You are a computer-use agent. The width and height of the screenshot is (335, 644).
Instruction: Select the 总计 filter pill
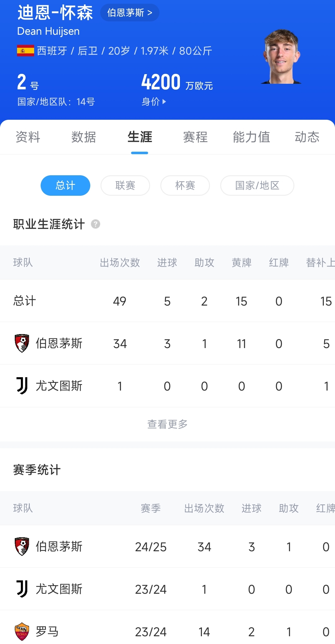[x=65, y=186]
